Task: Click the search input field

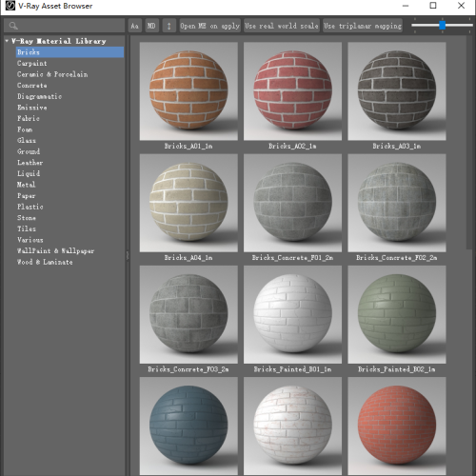Action: click(x=65, y=26)
